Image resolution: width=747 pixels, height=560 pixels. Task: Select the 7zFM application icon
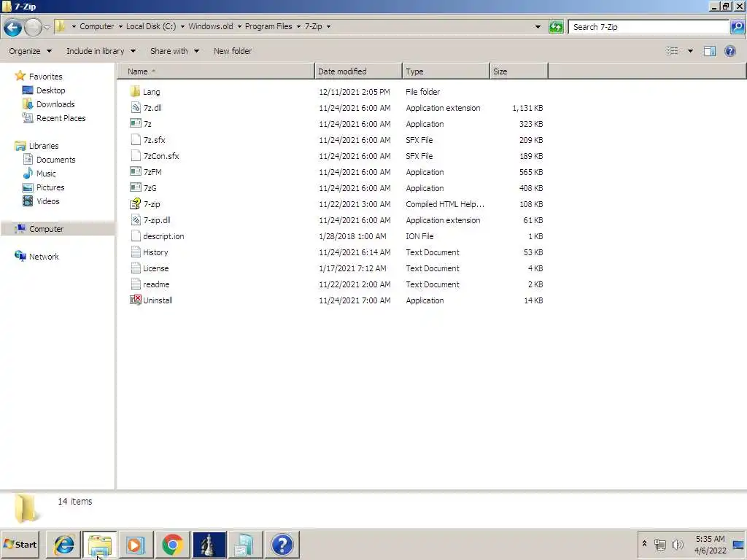click(x=136, y=171)
